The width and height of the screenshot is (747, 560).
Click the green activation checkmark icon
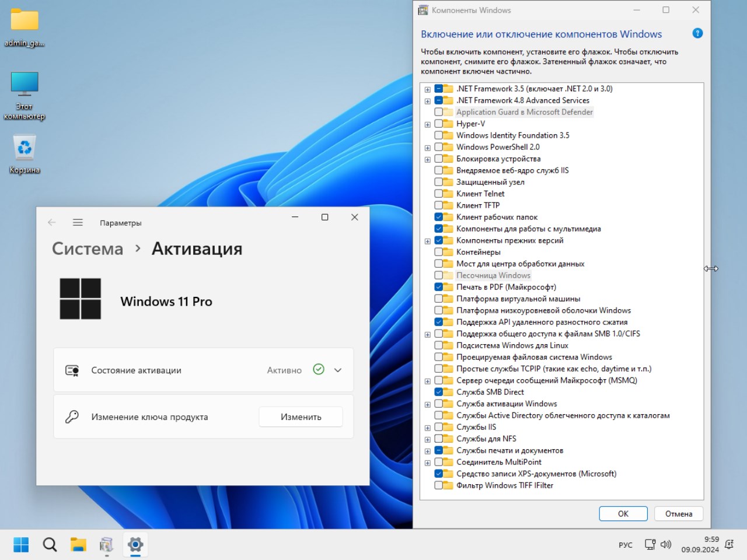click(319, 369)
